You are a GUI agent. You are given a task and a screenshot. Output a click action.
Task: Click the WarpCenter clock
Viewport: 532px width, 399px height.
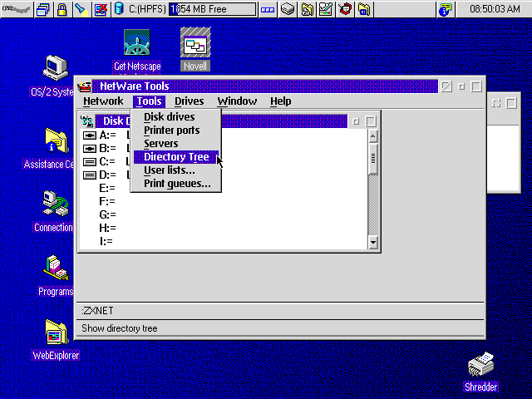494,9
